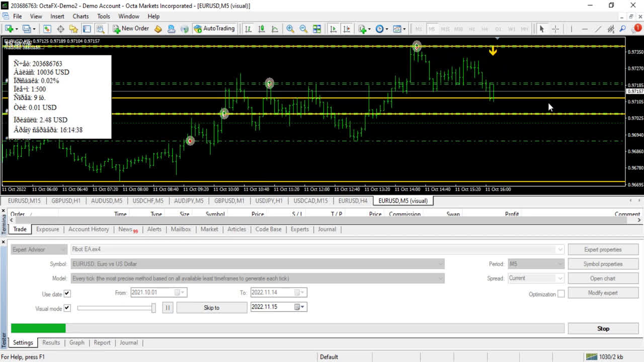Screen dimensions: 644x362
Task: Toggle the Visual mode checkbox
Action: [x=67, y=308]
